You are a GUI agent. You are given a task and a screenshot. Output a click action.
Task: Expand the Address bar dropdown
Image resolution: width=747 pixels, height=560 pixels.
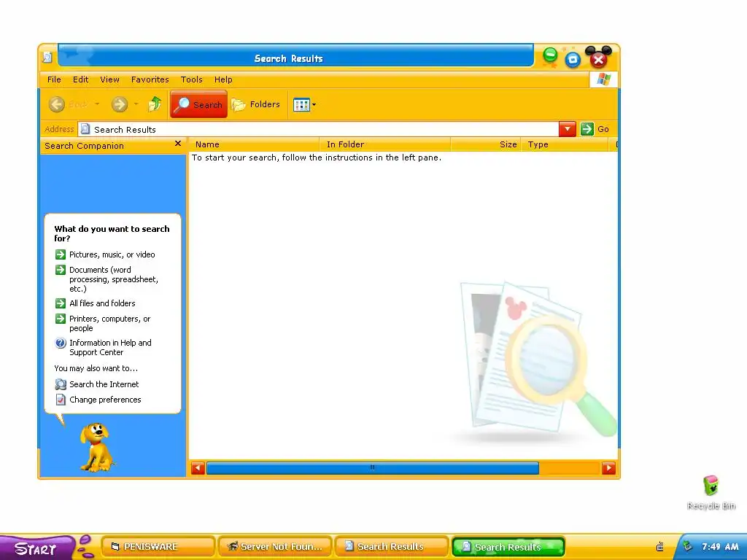(x=568, y=129)
